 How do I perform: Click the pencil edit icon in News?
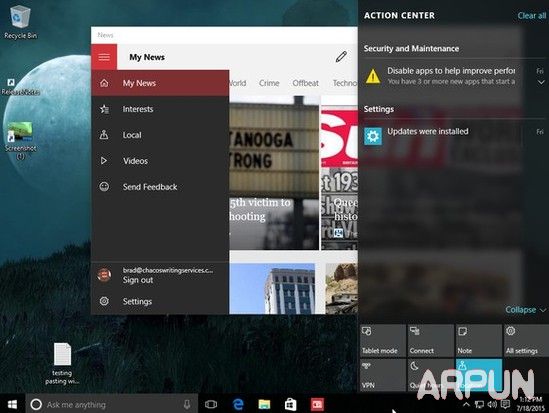[341, 57]
